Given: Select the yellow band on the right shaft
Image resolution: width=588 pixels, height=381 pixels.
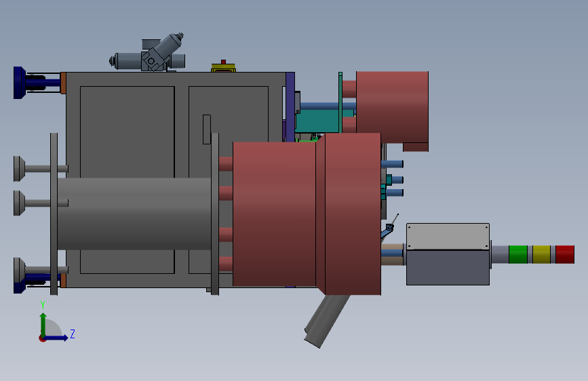Looking at the screenshot, I should click(541, 255).
